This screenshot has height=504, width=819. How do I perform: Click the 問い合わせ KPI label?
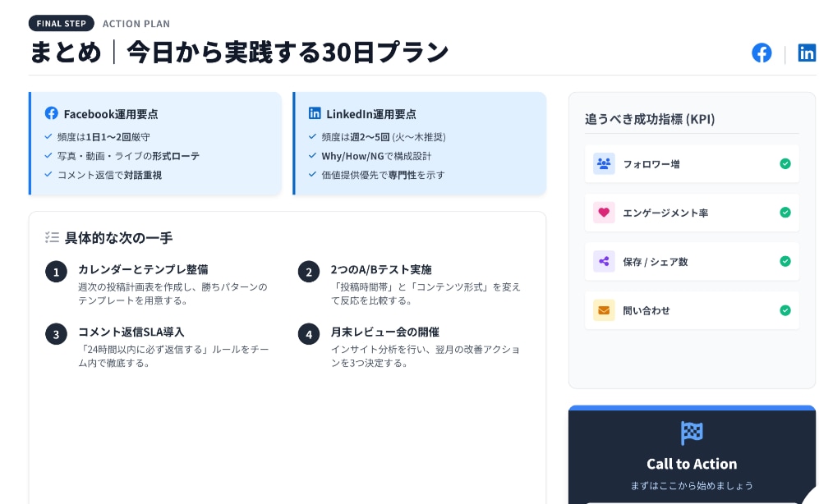646,311
